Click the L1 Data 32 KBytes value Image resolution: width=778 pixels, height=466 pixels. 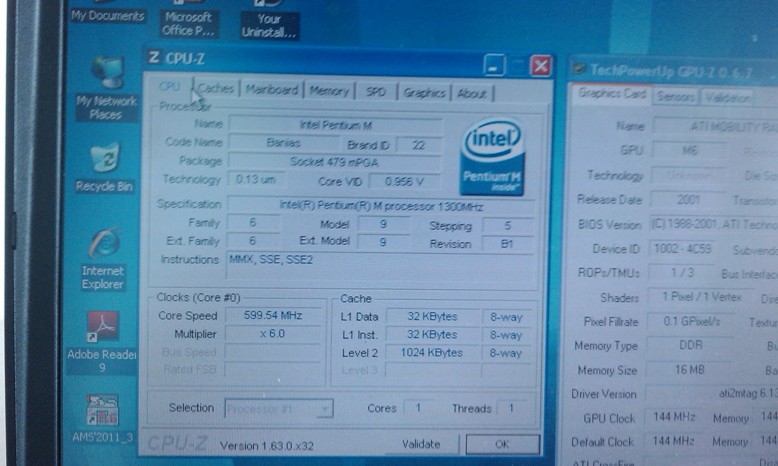click(433, 317)
